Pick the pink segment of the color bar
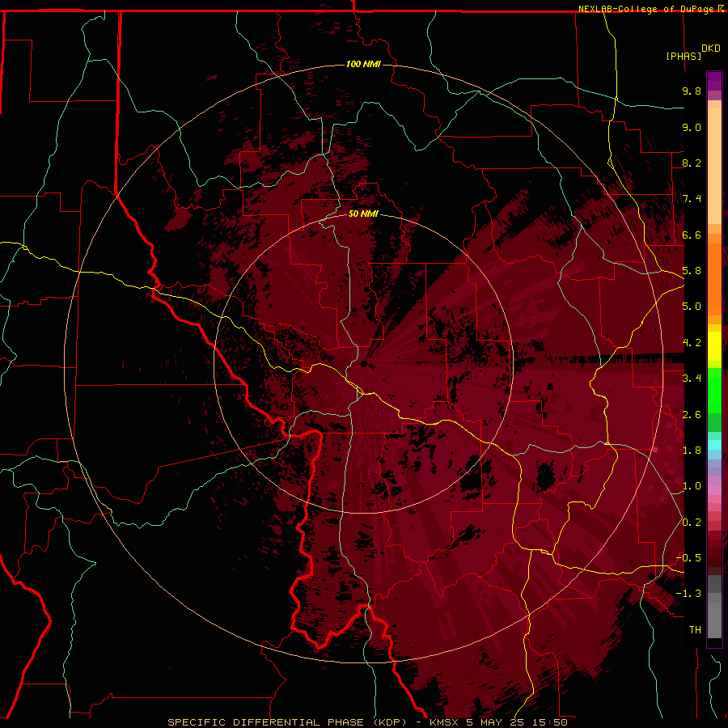Viewport: 728px width, 728px height. coord(714,490)
